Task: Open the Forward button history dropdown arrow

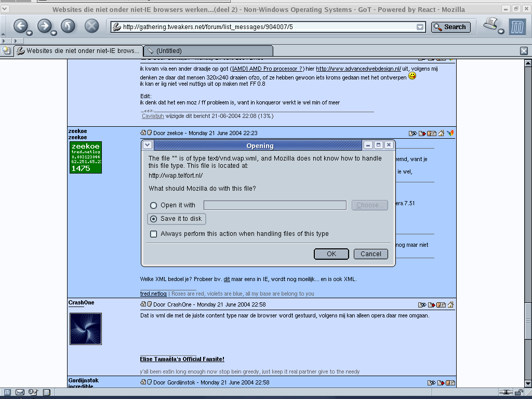Action: coord(54,33)
